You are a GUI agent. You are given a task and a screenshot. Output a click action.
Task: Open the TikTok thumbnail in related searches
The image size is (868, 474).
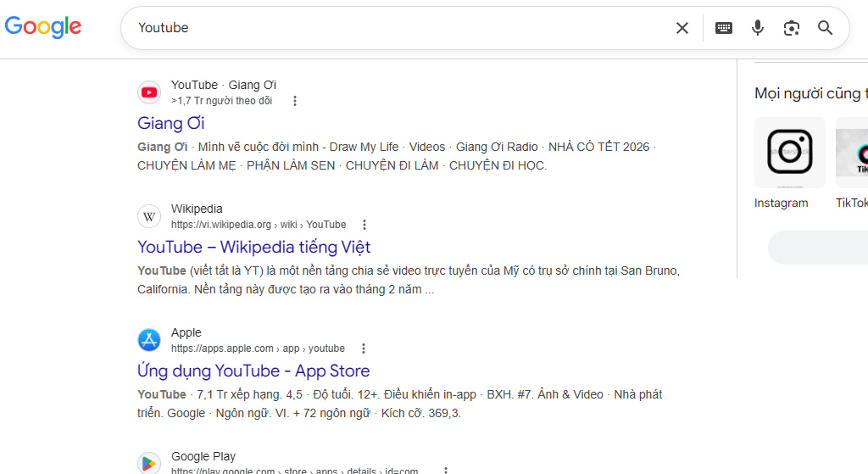click(x=852, y=153)
